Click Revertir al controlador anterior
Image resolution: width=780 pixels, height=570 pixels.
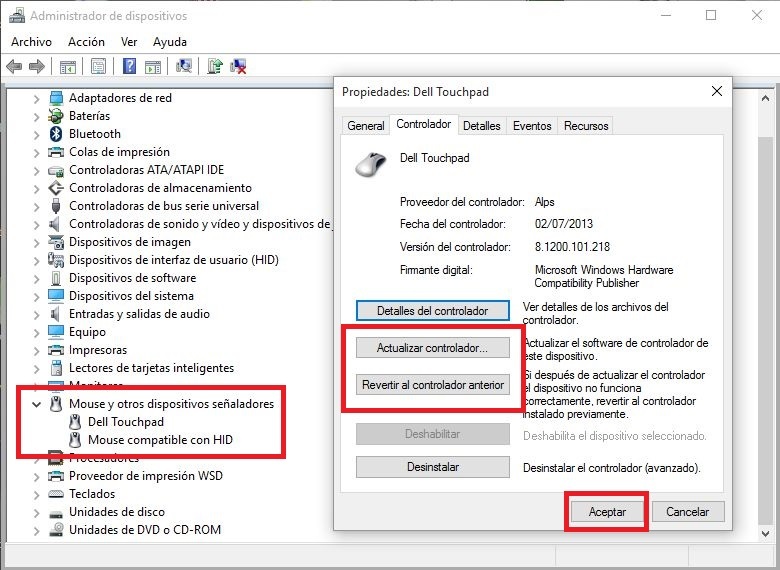coord(433,384)
